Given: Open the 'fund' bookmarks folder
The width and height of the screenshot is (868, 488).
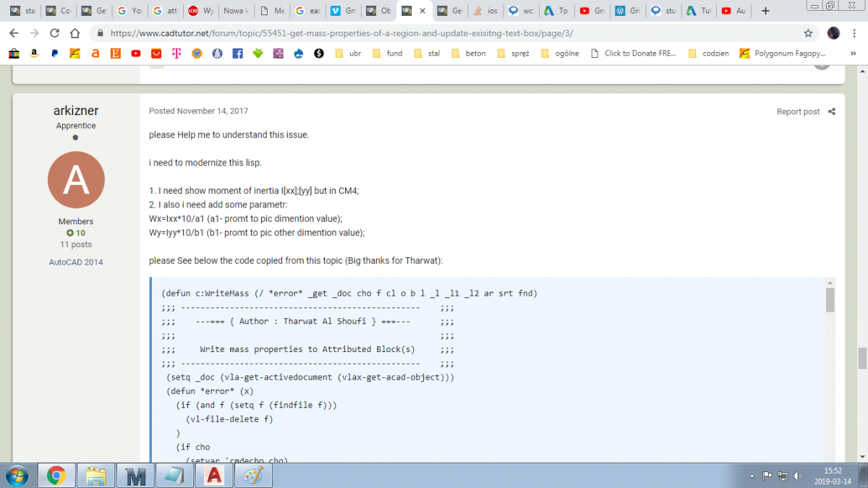Looking at the screenshot, I should (386, 53).
